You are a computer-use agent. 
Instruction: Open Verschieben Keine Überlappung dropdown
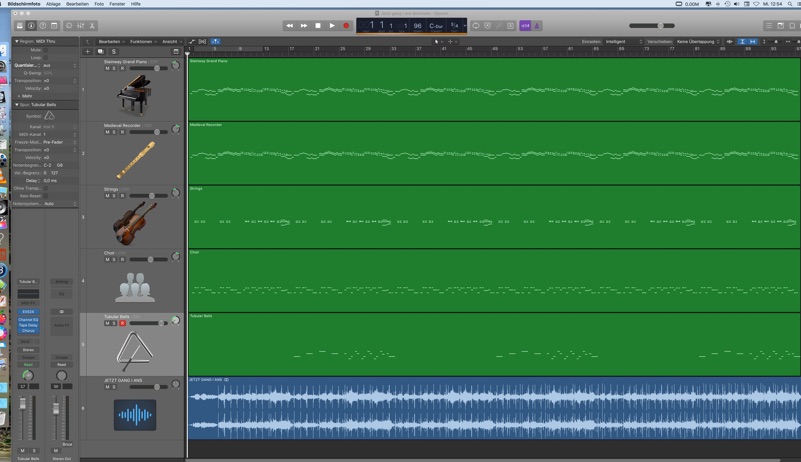pos(698,41)
